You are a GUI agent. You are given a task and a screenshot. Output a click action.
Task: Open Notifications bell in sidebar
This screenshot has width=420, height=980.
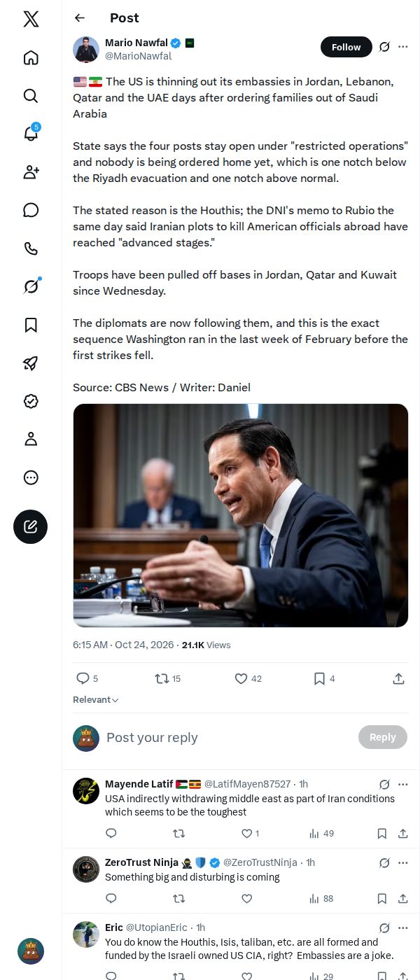coord(31,134)
